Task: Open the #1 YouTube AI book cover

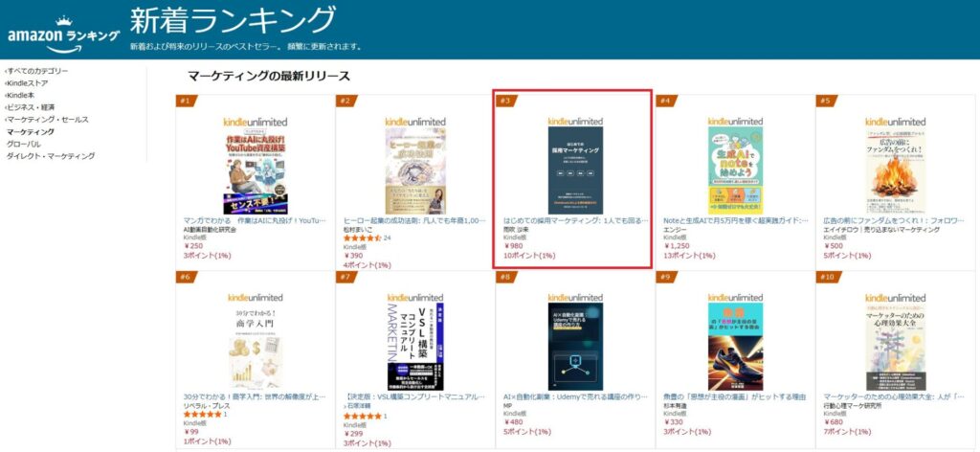Action: coord(255,170)
